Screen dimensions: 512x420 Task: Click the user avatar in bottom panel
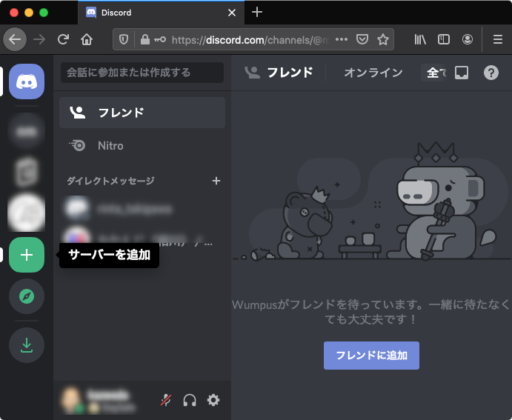71,400
